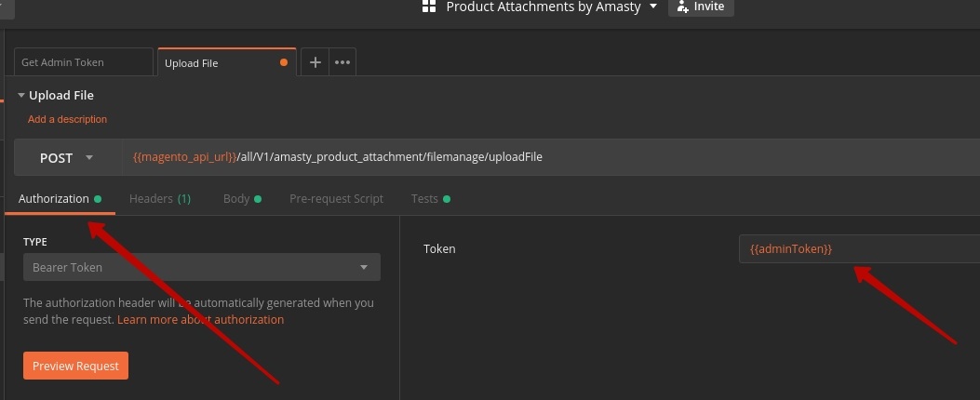Open the tab options three-dots menu
The width and height of the screenshot is (980, 400).
pos(342,62)
